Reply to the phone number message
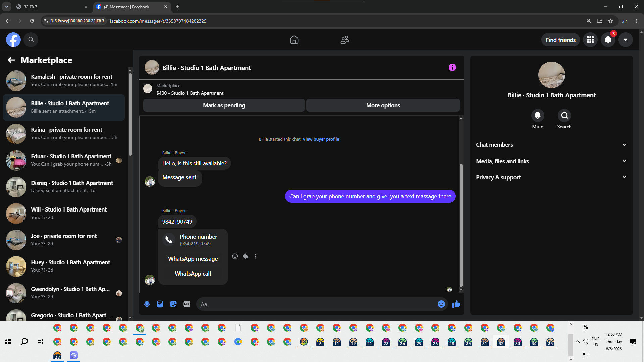This screenshot has height=362, width=644. click(246, 256)
